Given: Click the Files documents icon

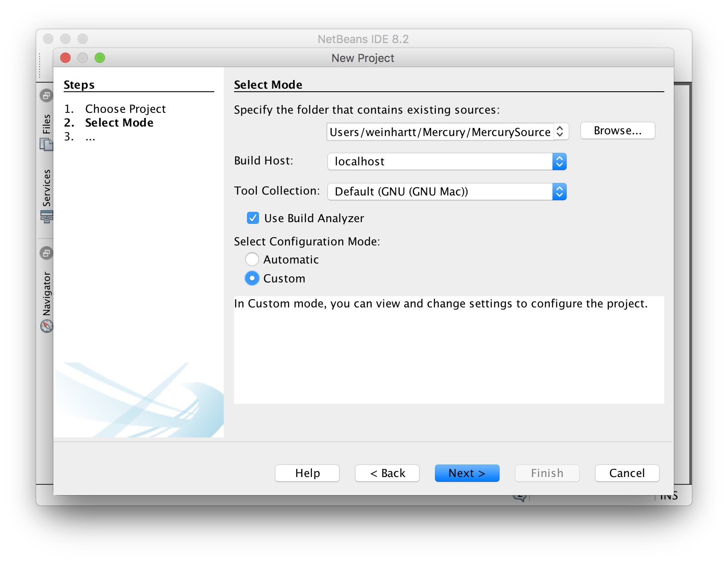Looking at the screenshot, I should pyautogui.click(x=46, y=144).
